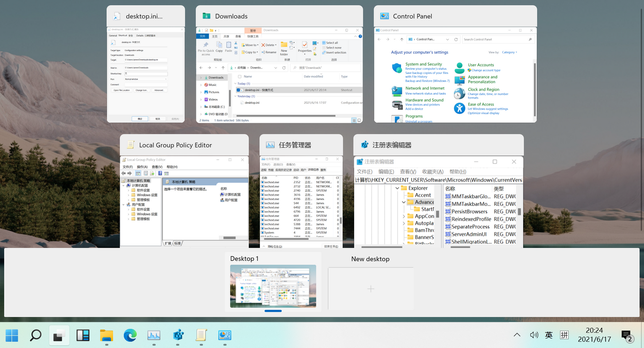Open the Start menu Windows logo

coord(12,336)
